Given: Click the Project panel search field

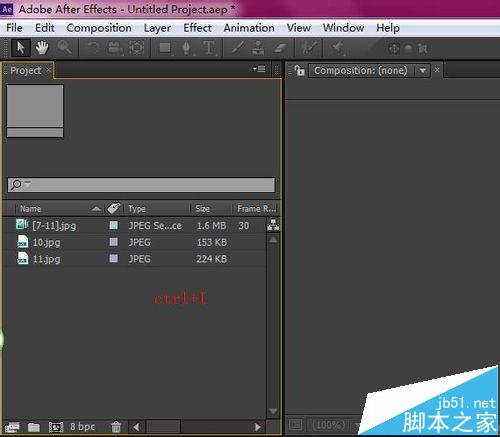Looking at the screenshot, I should [x=141, y=185].
